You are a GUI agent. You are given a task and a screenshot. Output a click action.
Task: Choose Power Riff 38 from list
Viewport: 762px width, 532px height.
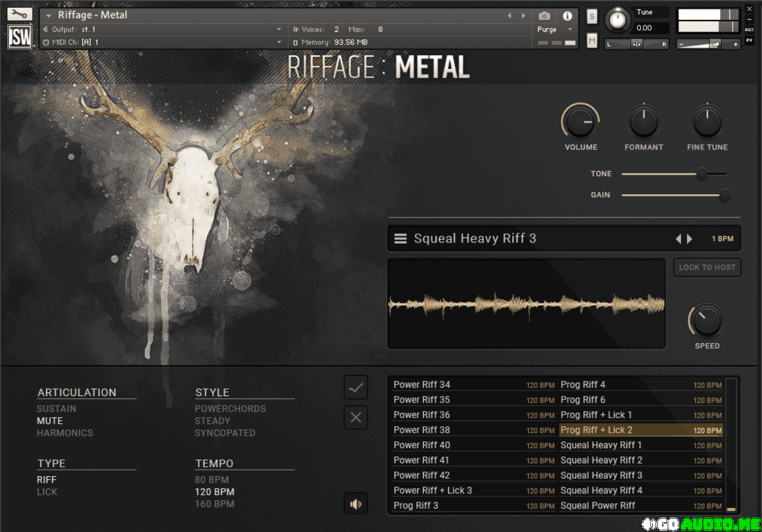pyautogui.click(x=422, y=430)
